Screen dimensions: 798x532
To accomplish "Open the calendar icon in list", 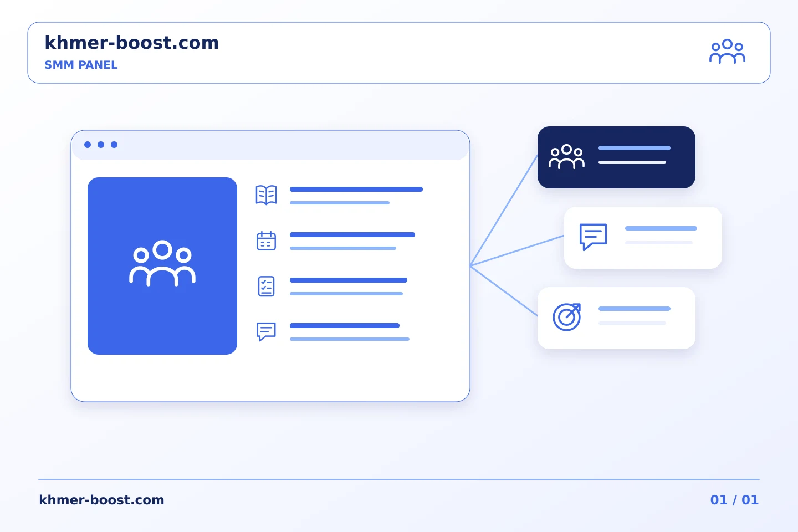I will (266, 241).
